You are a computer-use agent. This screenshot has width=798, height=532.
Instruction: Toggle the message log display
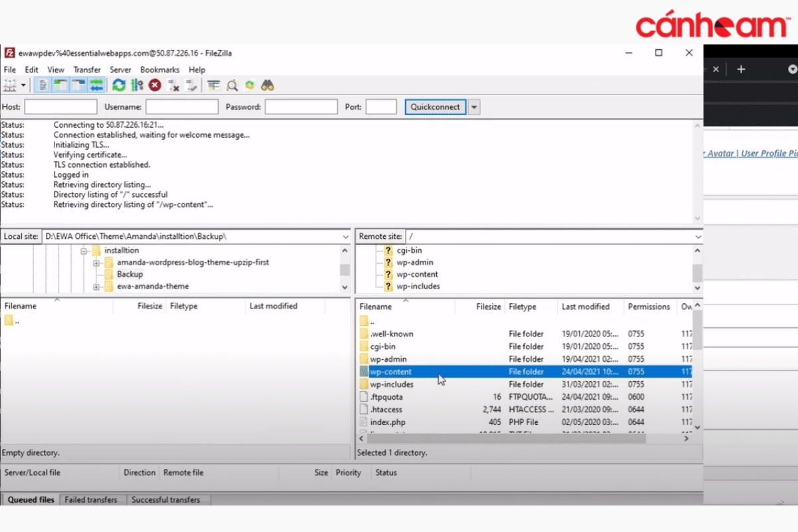pos(43,85)
